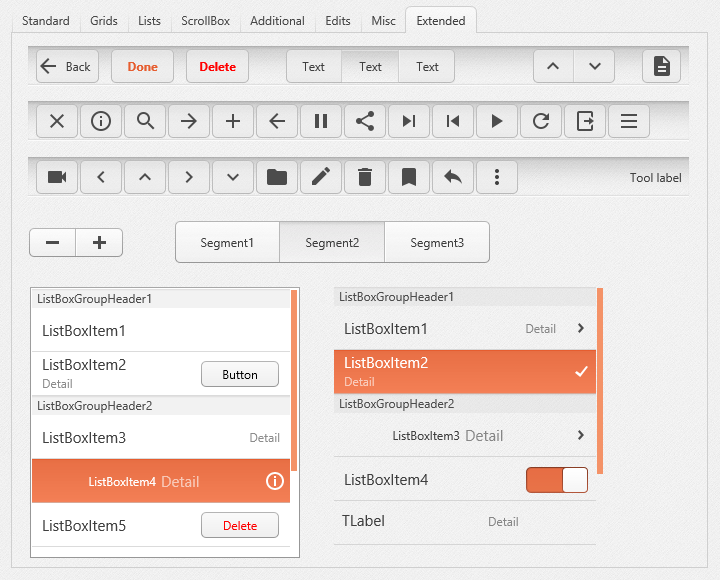720x580 pixels.
Task: Switch to the Additional tab
Action: pyautogui.click(x=277, y=21)
